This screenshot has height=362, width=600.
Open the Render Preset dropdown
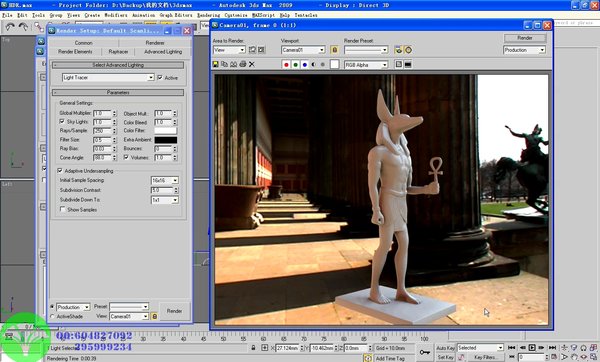pos(366,50)
